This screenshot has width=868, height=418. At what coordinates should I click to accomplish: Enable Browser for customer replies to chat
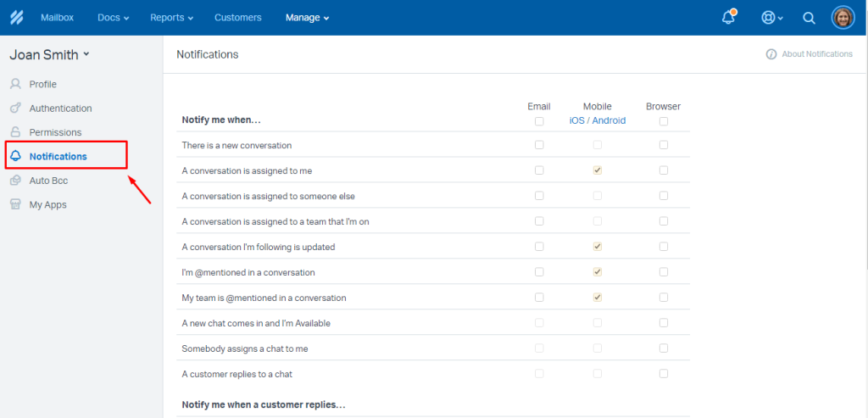point(664,374)
